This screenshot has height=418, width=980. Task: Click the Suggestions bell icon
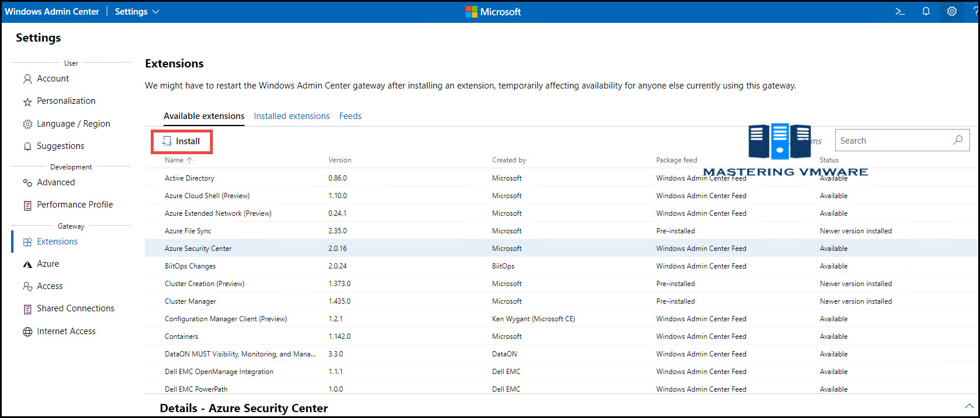click(28, 147)
